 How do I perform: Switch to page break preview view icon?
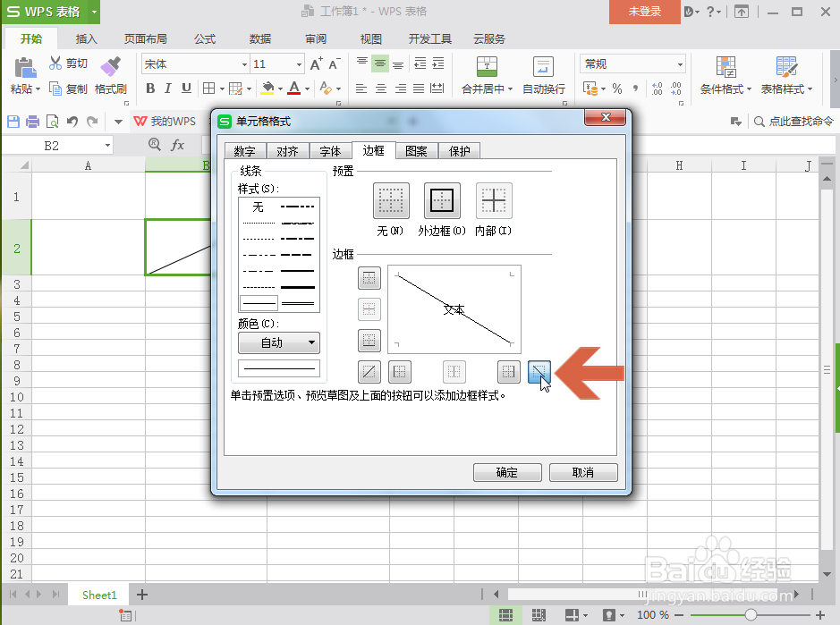pos(539,615)
